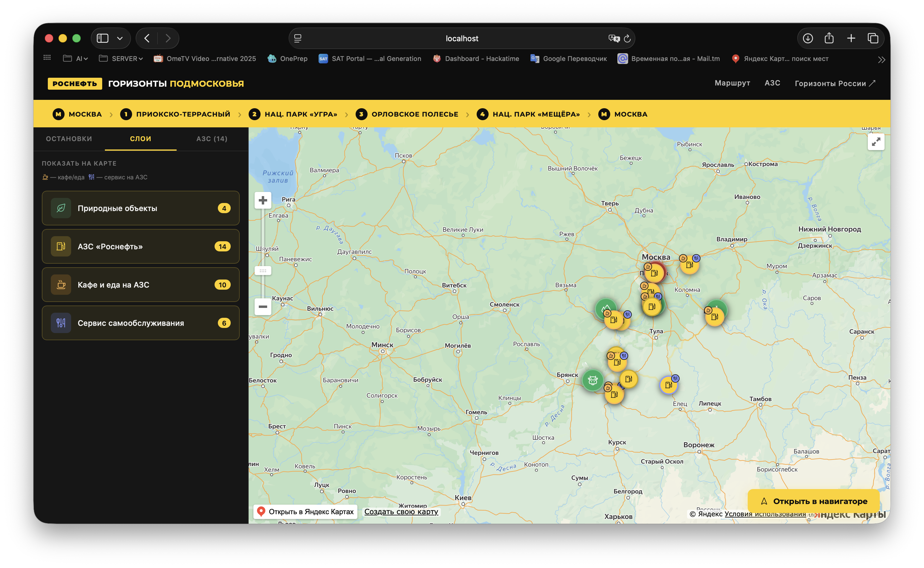The height and width of the screenshot is (568, 924).
Task: Click the fuel station marker near Елец
Action: 668,385
